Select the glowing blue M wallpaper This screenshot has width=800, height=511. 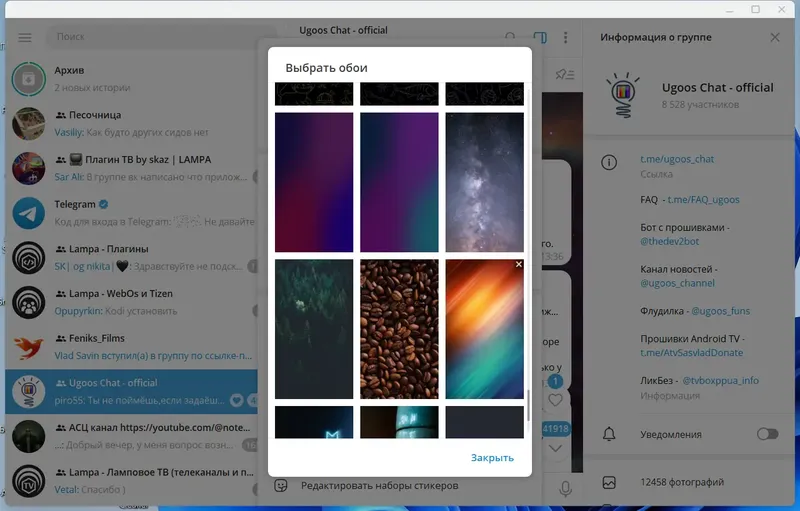314,422
